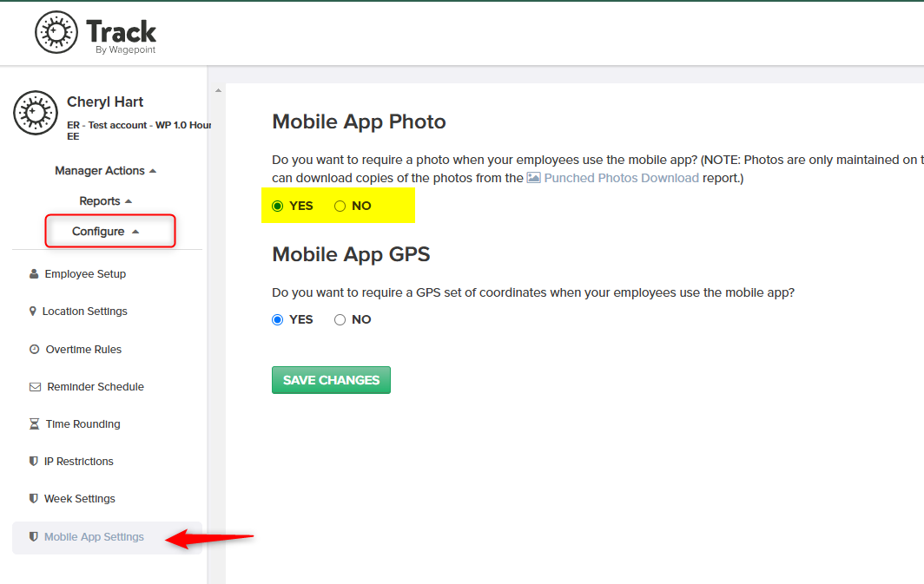This screenshot has width=924, height=584.
Task: Open Employee Setup page
Action: 85,273
